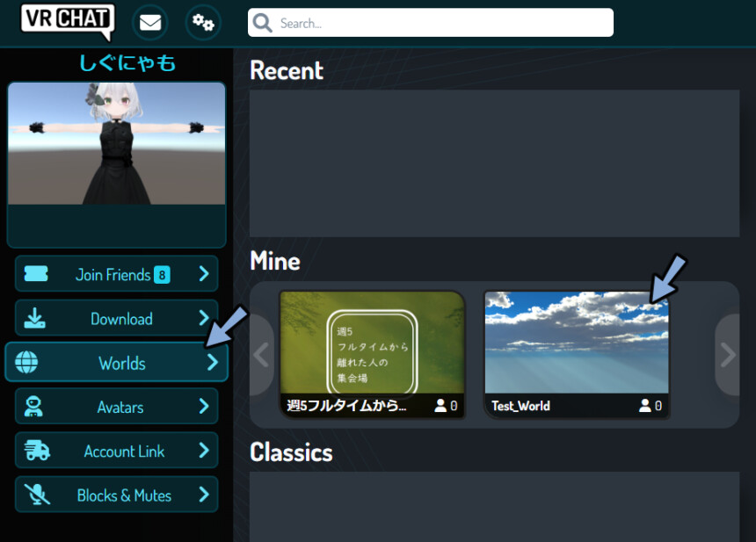Click user count icon on 週5フルタイム world
756x542 pixels.
pos(440,406)
